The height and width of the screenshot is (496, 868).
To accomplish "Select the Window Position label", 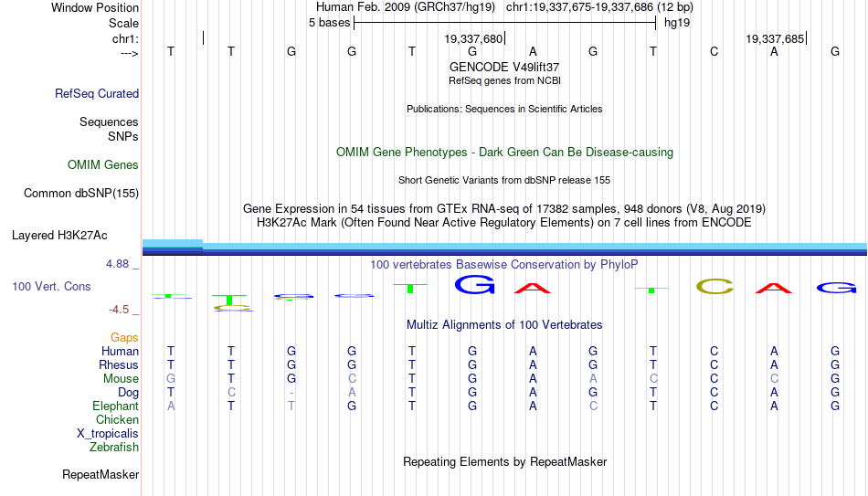I will tap(95, 7).
